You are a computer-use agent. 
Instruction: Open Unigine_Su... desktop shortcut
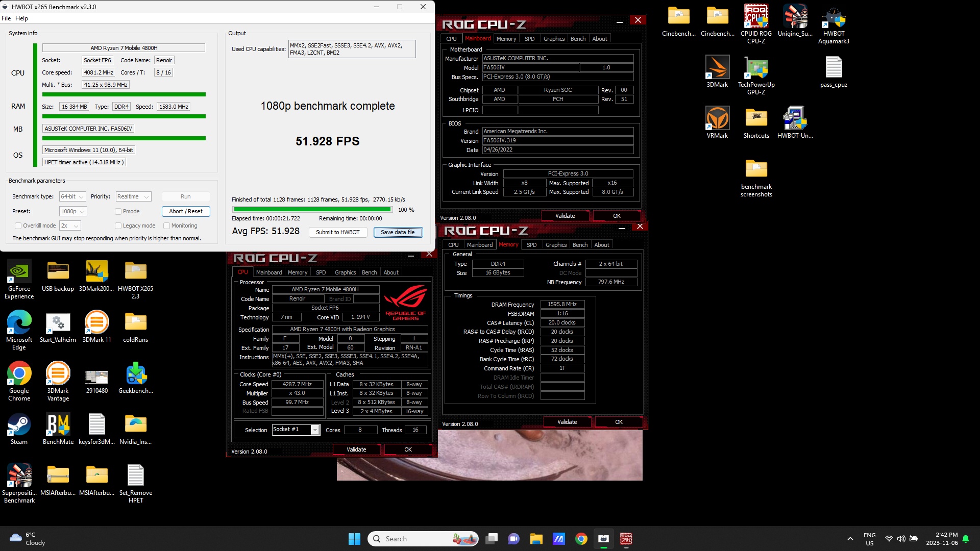pos(795,21)
